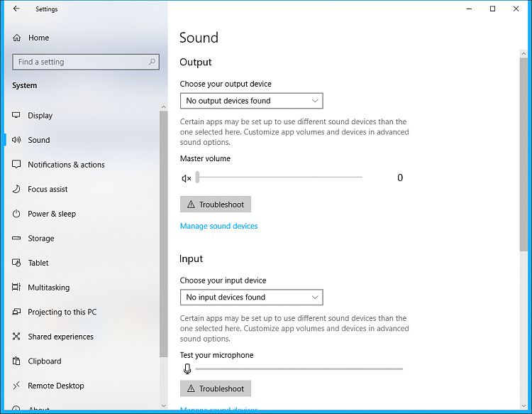Select Tablet in the sidebar
This screenshot has height=414, width=532.
click(38, 263)
